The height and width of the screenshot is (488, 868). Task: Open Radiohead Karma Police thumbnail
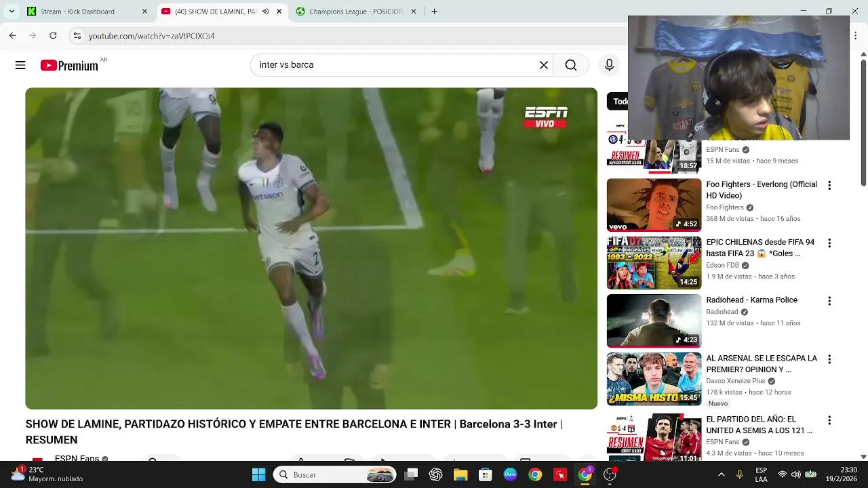click(x=654, y=321)
